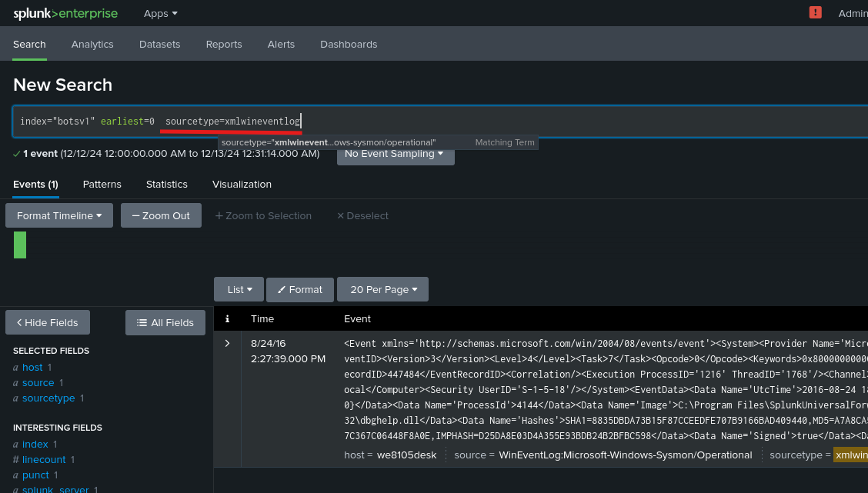
Task: Click the green timeline bar
Action: coord(20,245)
